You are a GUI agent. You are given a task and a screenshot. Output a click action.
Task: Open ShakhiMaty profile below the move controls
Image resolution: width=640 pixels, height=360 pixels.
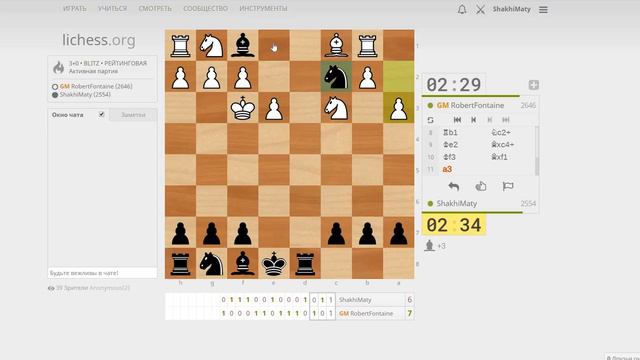coord(456,203)
